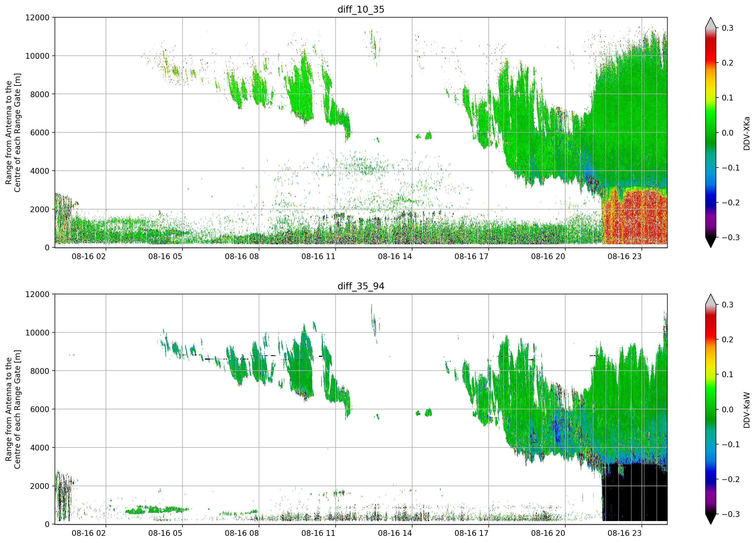Select the "08-16 20" tick under diff_35_94
This screenshot has height=543, width=756.
(x=548, y=533)
